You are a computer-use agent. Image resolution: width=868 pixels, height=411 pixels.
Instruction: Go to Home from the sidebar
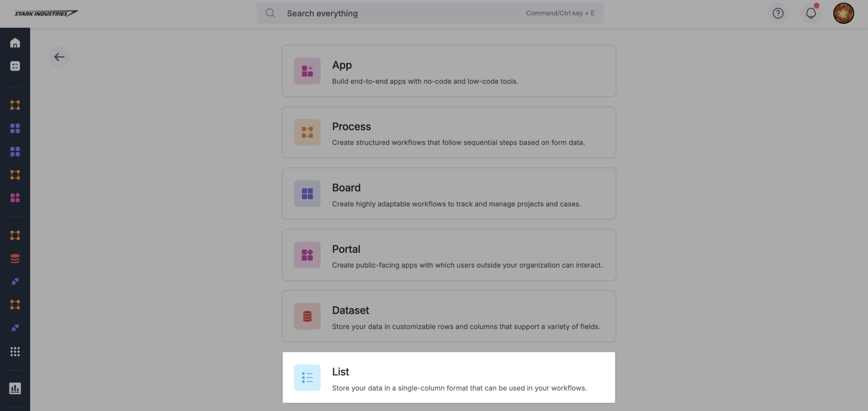point(15,43)
